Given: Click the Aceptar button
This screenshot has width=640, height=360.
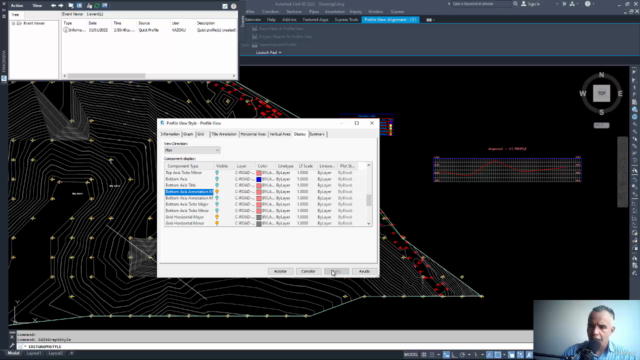Looking at the screenshot, I should pos(280,271).
